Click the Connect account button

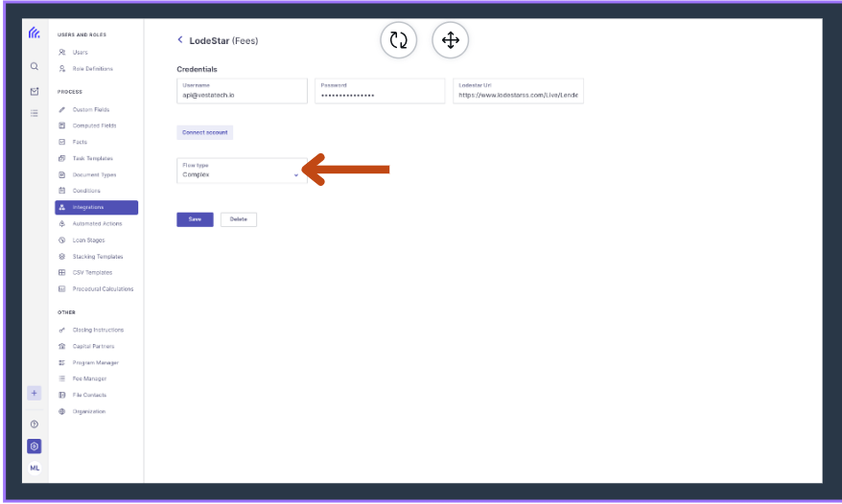pyautogui.click(x=204, y=132)
